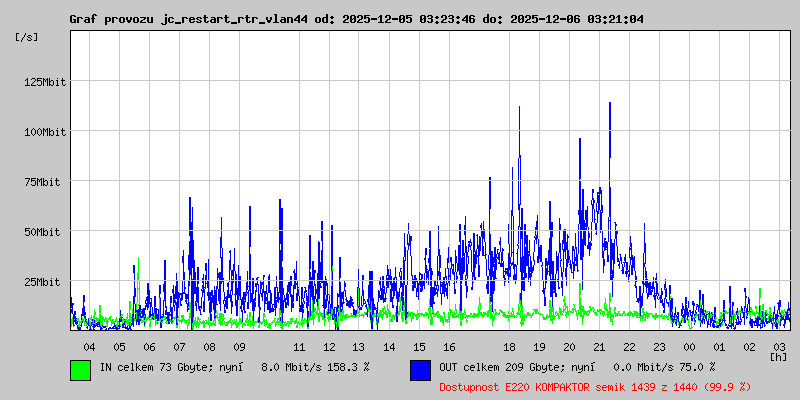Select the 09 hour mark on time axis
This screenshot has width=800, height=400.
tap(239, 346)
